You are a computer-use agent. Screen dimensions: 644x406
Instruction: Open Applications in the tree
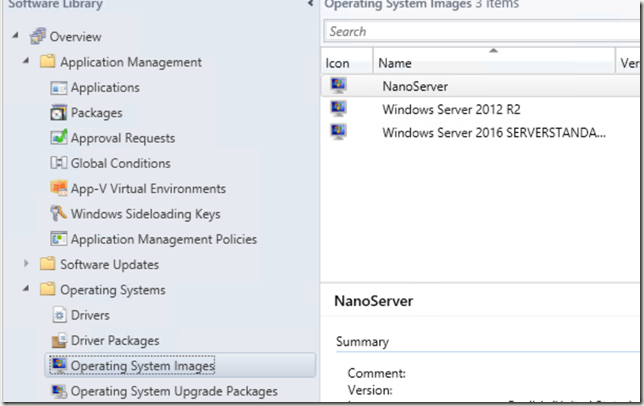pyautogui.click(x=105, y=87)
